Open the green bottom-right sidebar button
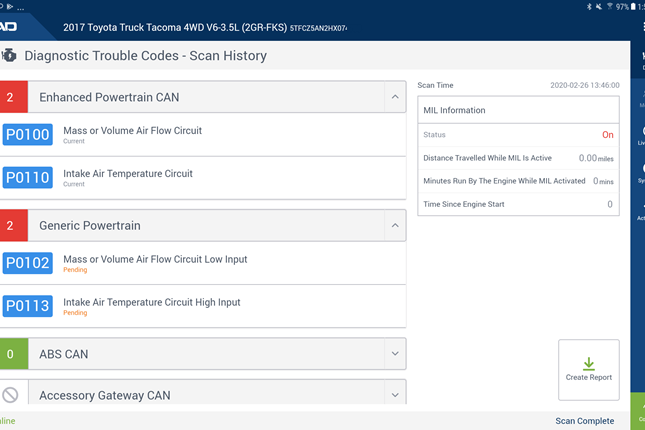Screen dimensions: 645x430 click(638, 411)
